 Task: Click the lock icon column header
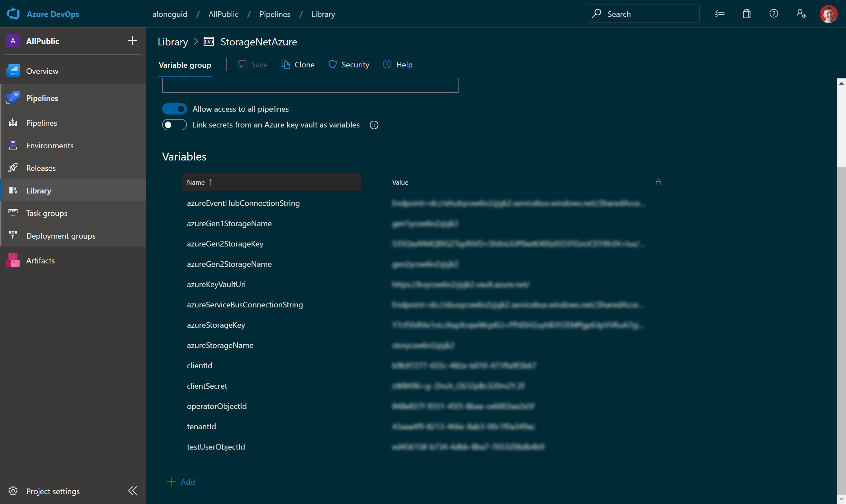point(658,182)
